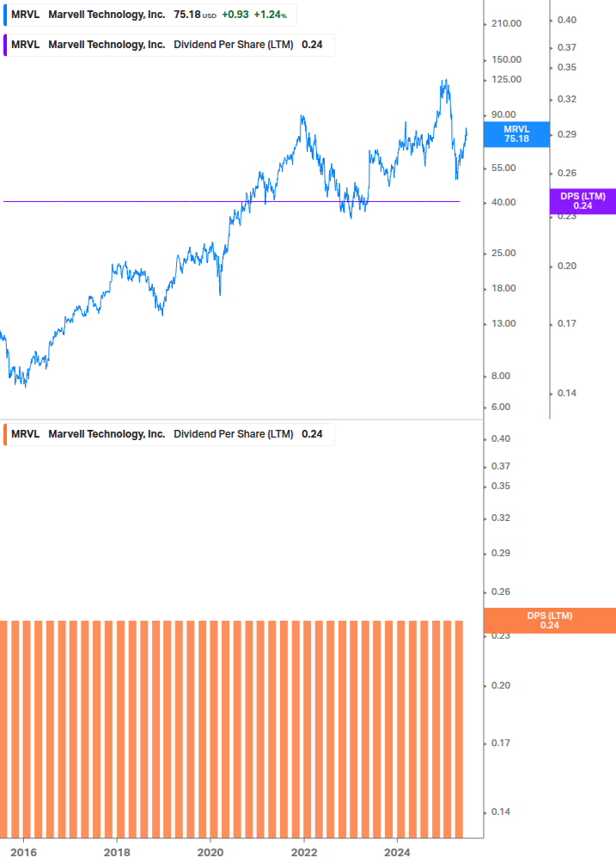This screenshot has width=616, height=864.
Task: Select the purple Dividend Per Share legend
Action: pos(168,46)
